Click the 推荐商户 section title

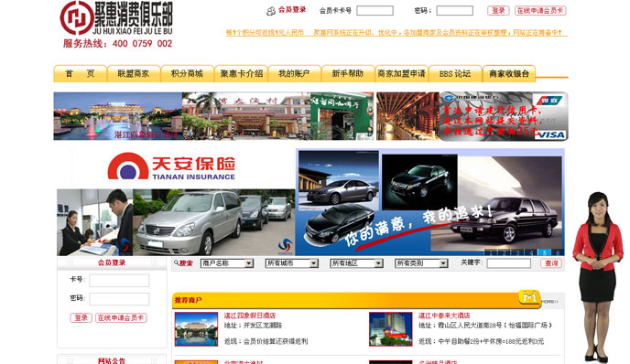pyautogui.click(x=188, y=300)
